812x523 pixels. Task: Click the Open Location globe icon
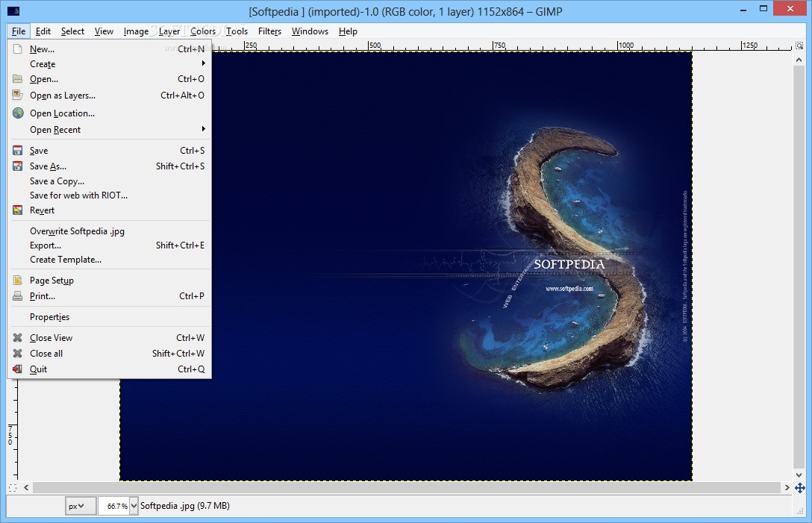point(18,113)
